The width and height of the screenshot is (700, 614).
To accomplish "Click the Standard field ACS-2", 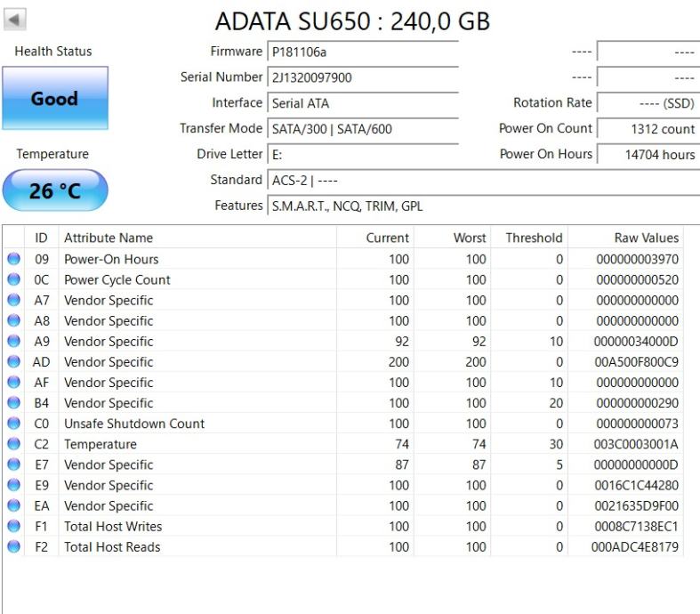I will click(484, 181).
